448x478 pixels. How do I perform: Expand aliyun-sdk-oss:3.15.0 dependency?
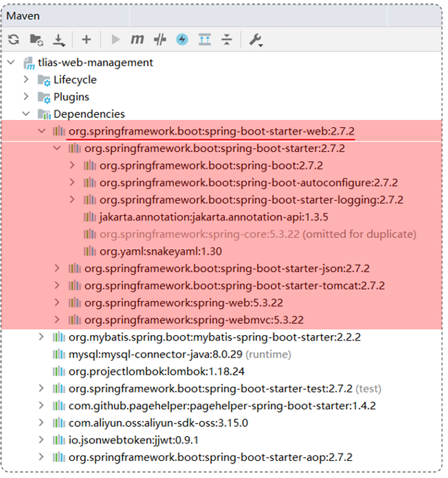pyautogui.click(x=41, y=422)
